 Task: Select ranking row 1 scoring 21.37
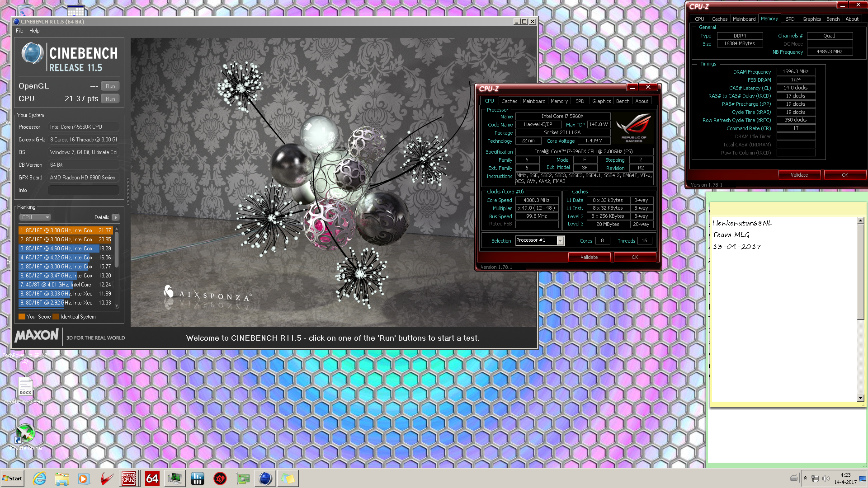coord(66,230)
